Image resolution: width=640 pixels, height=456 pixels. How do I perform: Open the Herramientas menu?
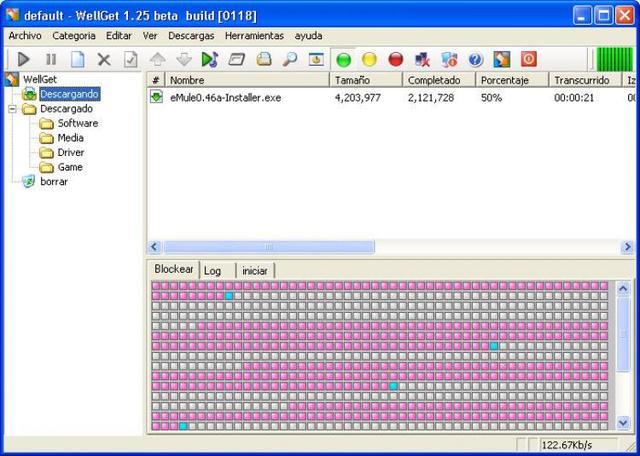(x=254, y=36)
